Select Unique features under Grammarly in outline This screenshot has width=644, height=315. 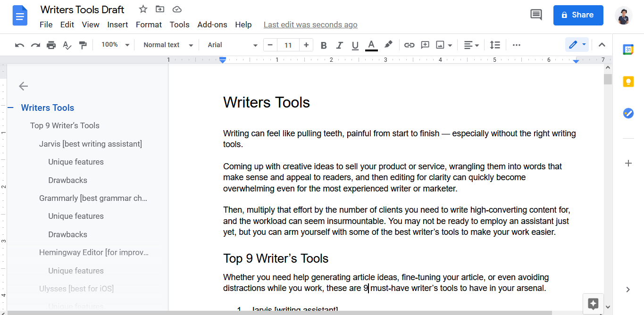tap(76, 216)
